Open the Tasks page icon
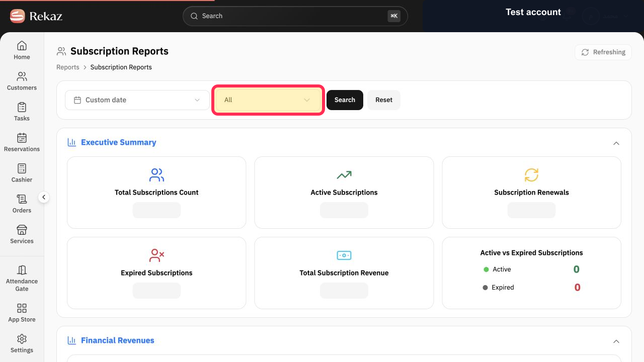The width and height of the screenshot is (644, 362). tap(22, 107)
